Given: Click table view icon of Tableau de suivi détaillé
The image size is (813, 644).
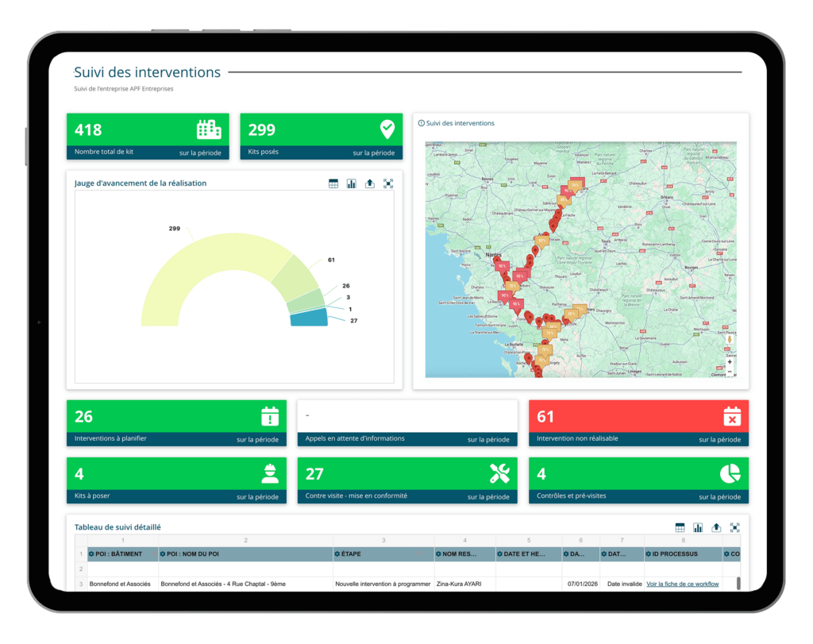Looking at the screenshot, I should (680, 527).
